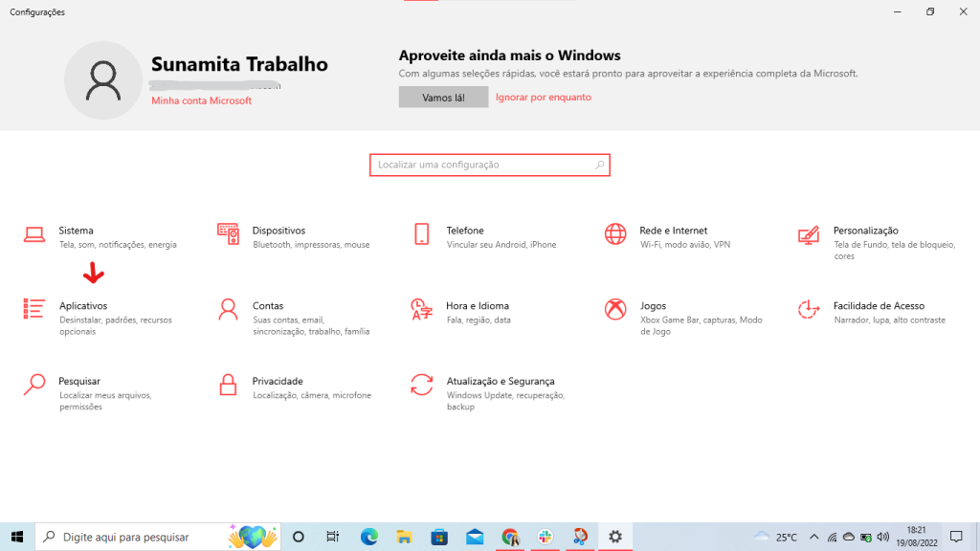Open Dispositivos settings icon
The height and width of the screenshot is (551, 980).
(x=228, y=234)
